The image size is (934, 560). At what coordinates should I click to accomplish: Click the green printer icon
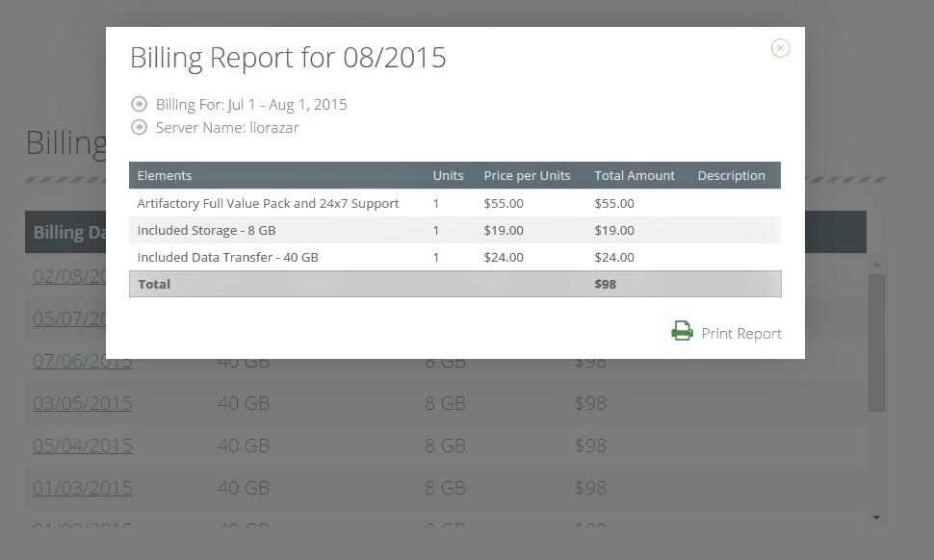pos(682,332)
